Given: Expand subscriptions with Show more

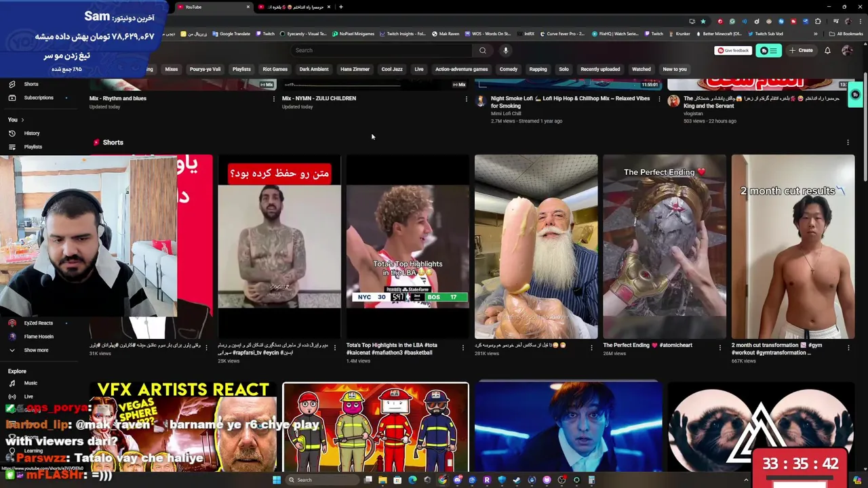Looking at the screenshot, I should (36, 350).
